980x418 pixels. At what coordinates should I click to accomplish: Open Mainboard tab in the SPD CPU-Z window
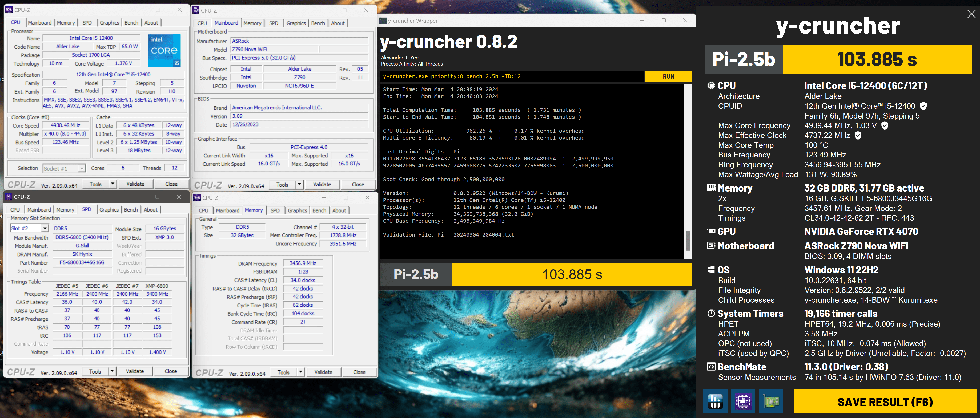click(x=39, y=210)
